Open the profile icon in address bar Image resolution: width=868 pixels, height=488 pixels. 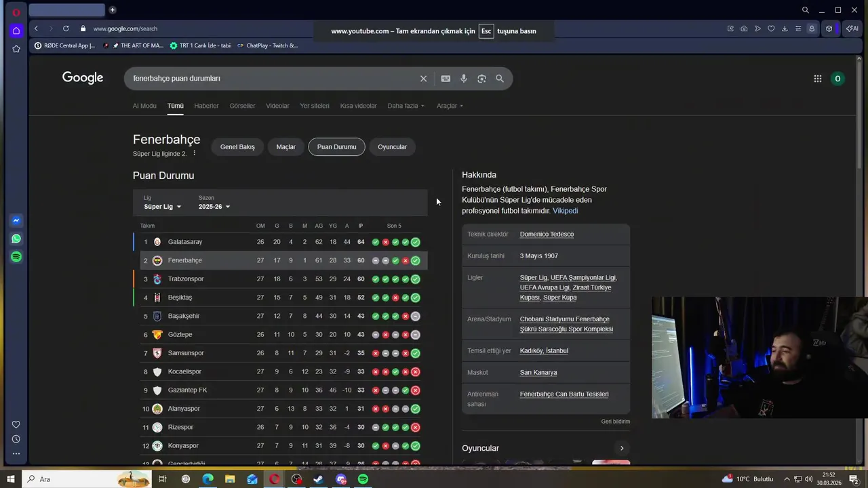(x=812, y=28)
